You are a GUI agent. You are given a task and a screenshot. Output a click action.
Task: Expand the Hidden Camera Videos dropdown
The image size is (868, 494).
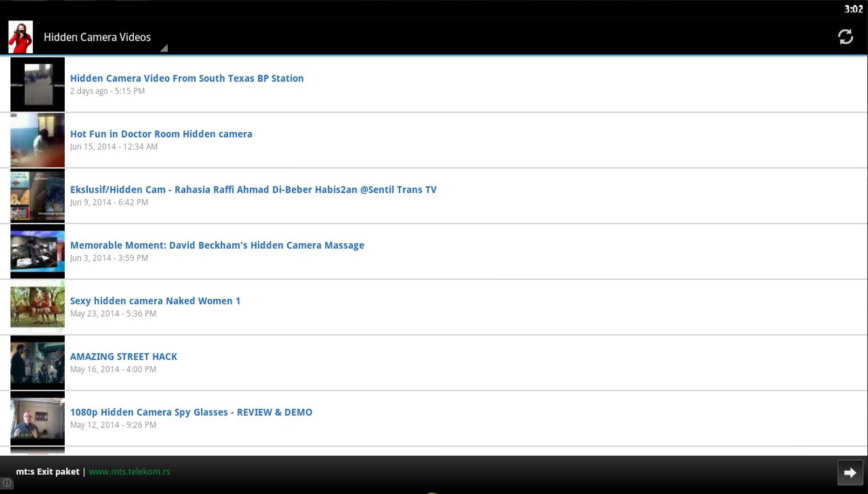click(105, 38)
